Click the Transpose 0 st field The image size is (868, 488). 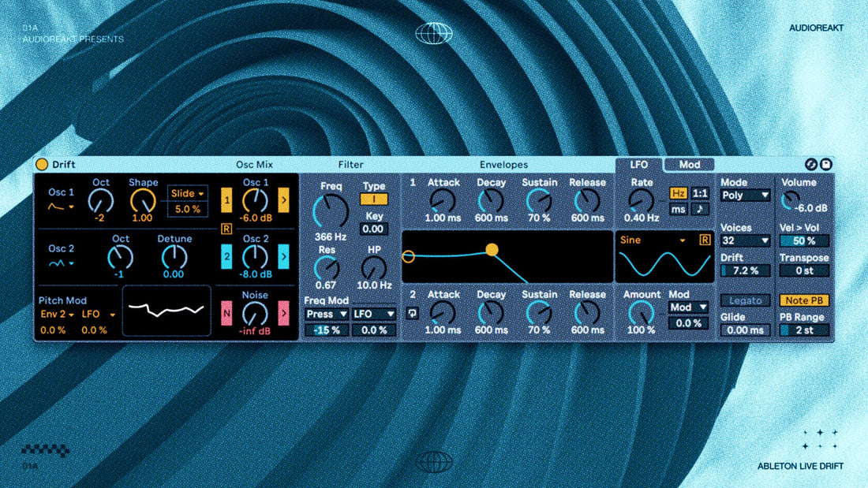click(x=804, y=270)
